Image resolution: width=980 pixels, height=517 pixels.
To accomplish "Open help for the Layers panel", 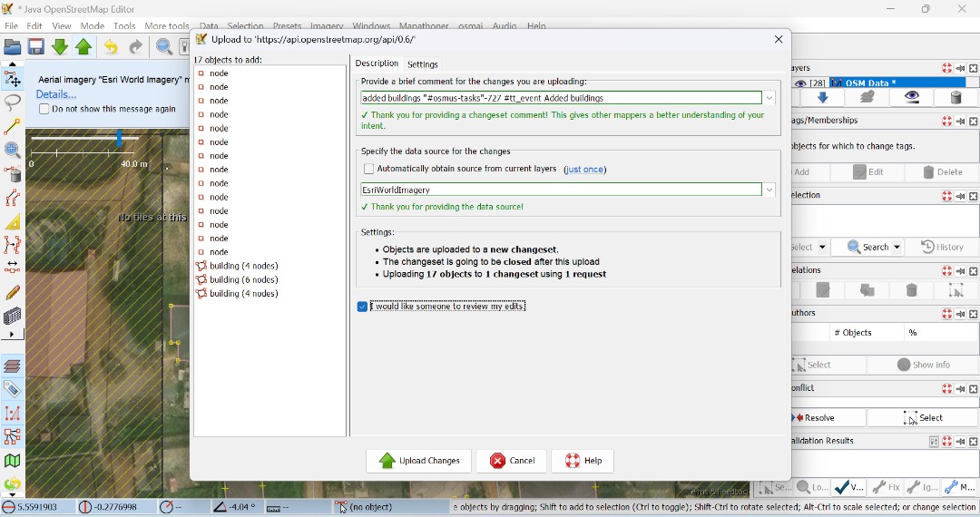I will (x=946, y=68).
